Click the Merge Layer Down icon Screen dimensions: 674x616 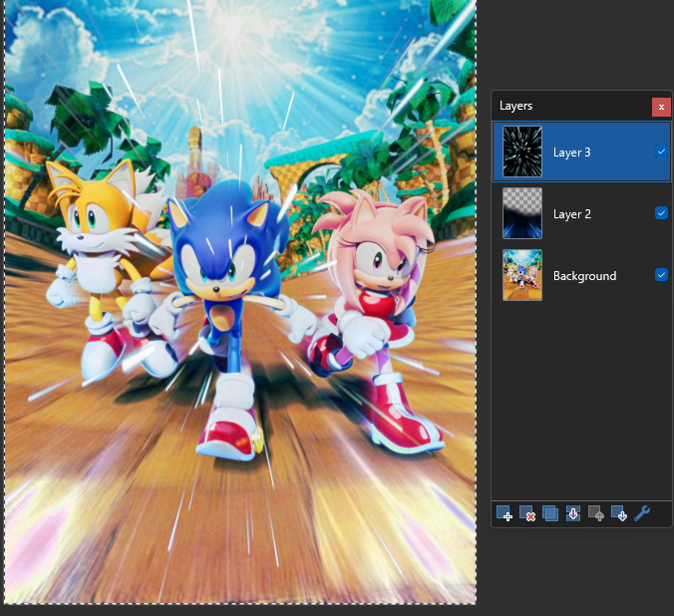point(573,513)
